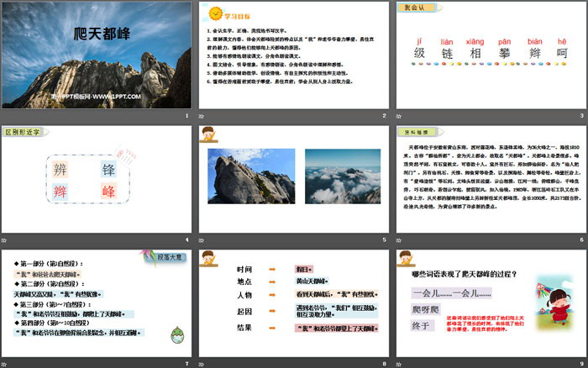Click the 时间 label on slide 8
This screenshot has width=588, height=368.
pyautogui.click(x=247, y=267)
